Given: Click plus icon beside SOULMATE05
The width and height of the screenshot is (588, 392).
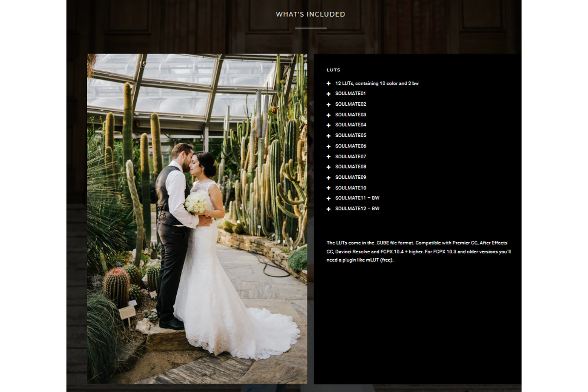Looking at the screenshot, I should click(x=328, y=136).
